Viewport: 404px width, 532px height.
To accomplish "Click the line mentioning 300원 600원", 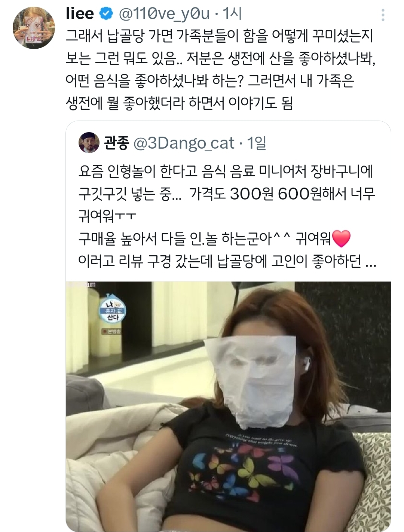I will point(226,194).
